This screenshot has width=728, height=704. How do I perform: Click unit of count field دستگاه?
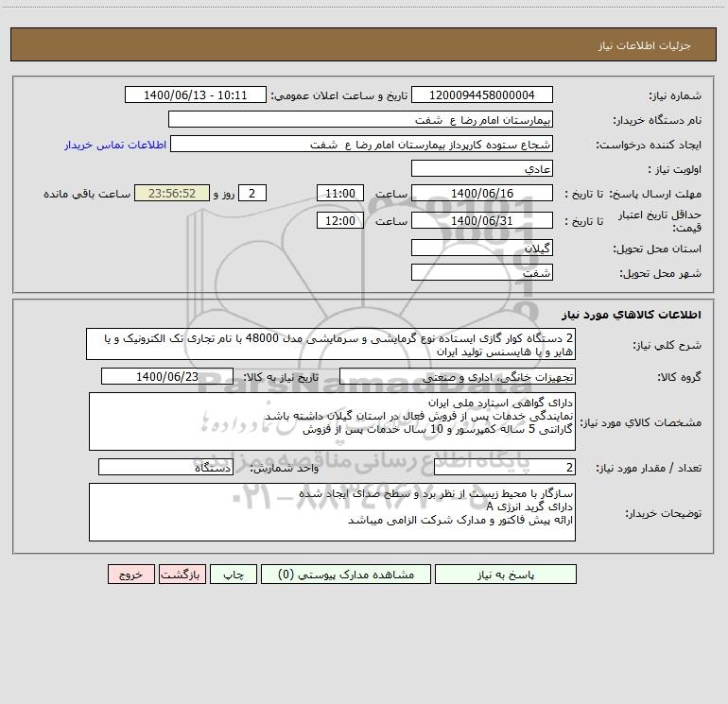pos(165,468)
